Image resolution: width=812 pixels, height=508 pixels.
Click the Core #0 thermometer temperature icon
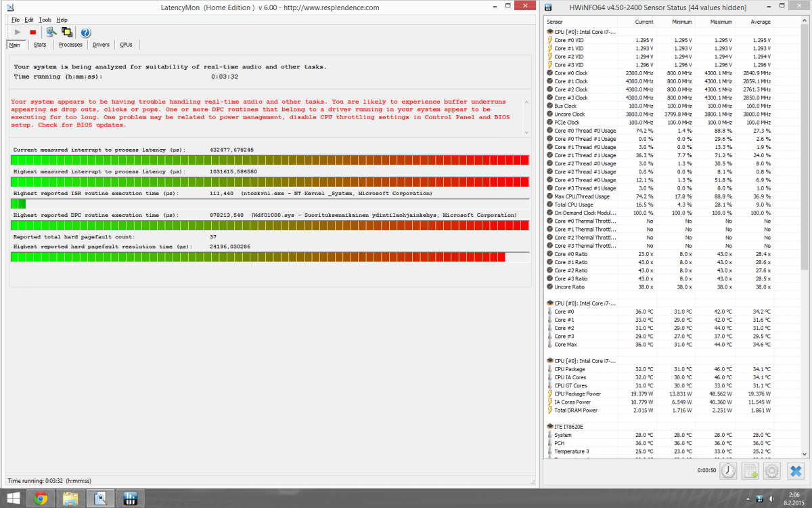tap(549, 312)
